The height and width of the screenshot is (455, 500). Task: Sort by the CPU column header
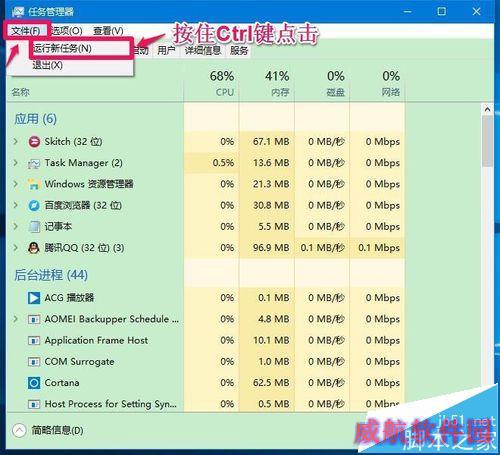point(211,83)
